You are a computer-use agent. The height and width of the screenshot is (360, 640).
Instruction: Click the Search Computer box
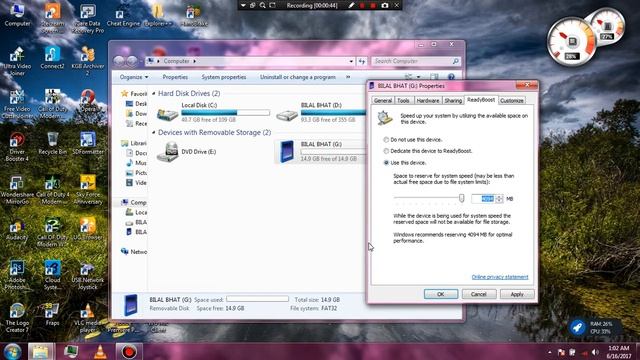point(416,61)
